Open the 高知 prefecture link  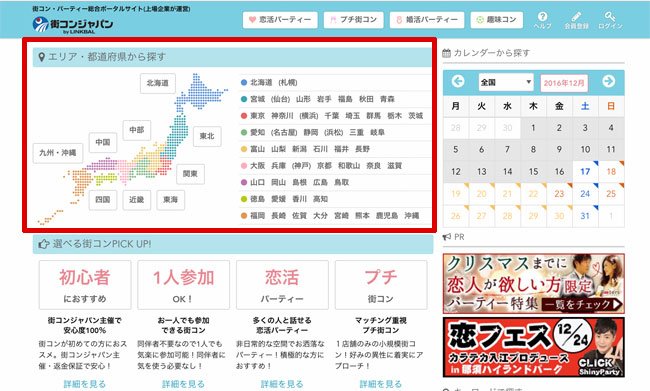(x=320, y=199)
